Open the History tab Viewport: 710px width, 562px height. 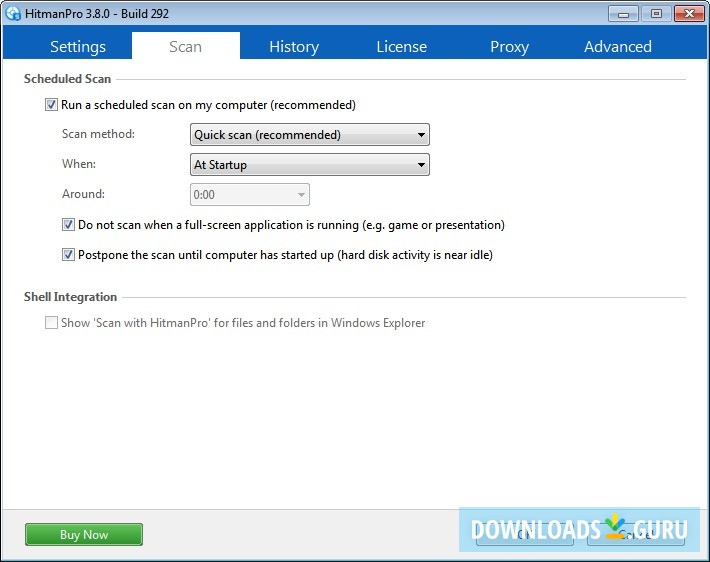coord(294,46)
